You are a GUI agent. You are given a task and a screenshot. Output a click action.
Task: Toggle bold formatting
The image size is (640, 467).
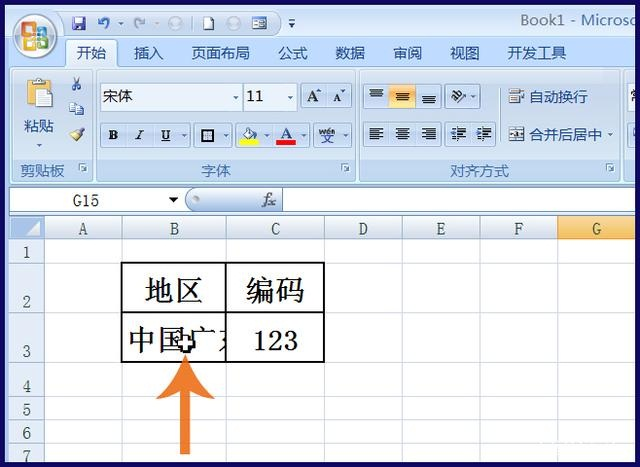click(113, 135)
